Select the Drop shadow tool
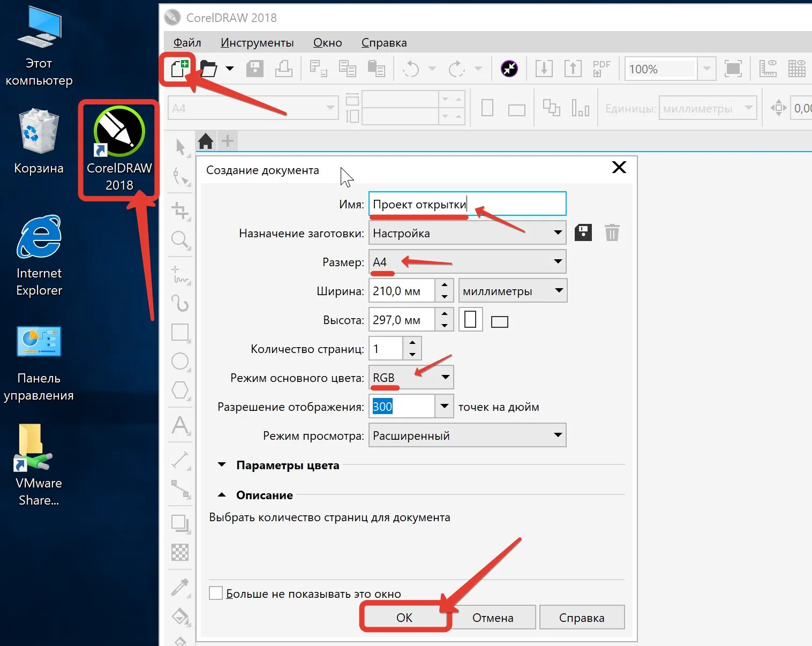 click(181, 523)
